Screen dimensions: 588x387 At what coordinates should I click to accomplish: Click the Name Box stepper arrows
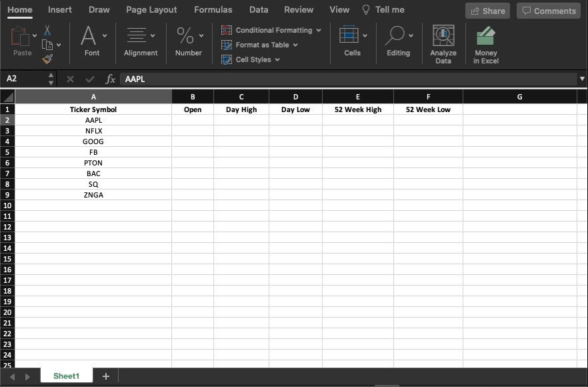[51, 79]
